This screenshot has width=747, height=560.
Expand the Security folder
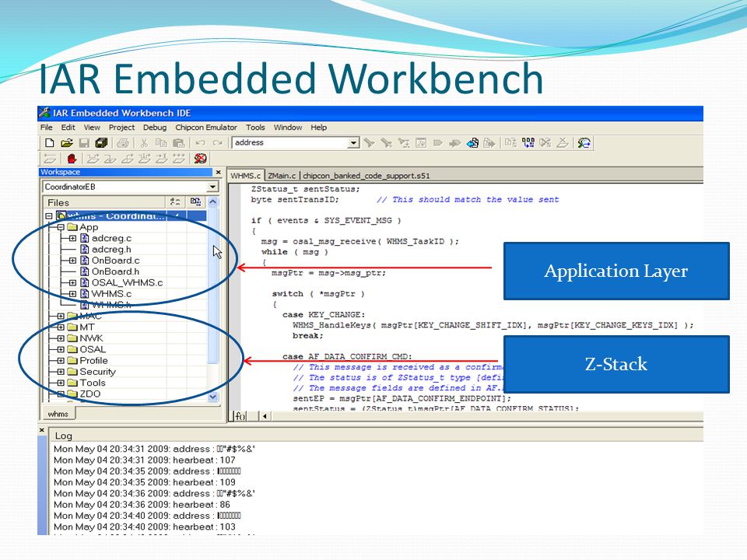pyautogui.click(x=61, y=372)
